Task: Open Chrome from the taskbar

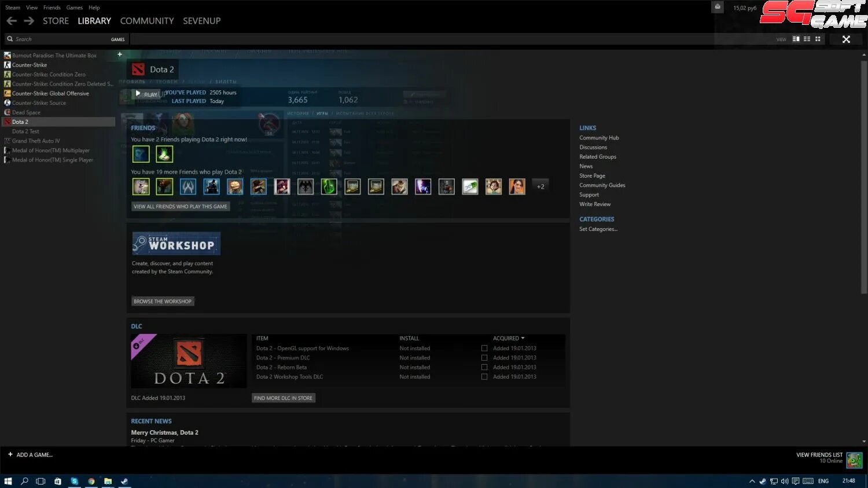Action: click(91, 481)
